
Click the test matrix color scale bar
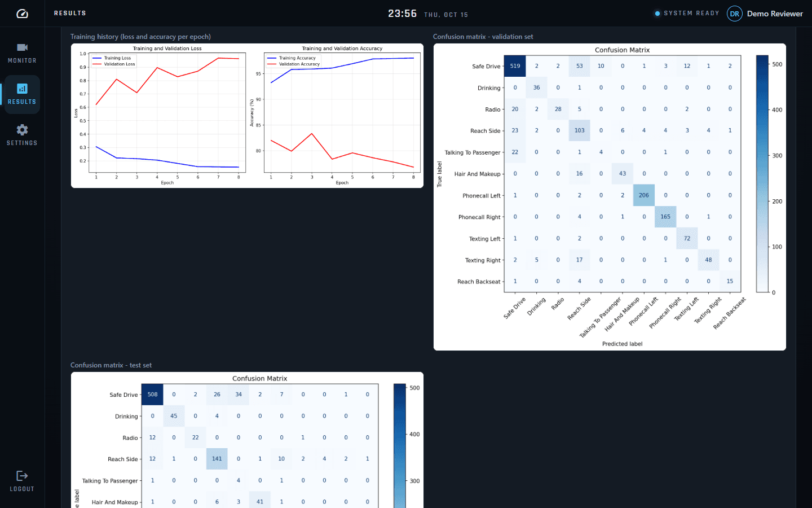click(400, 446)
